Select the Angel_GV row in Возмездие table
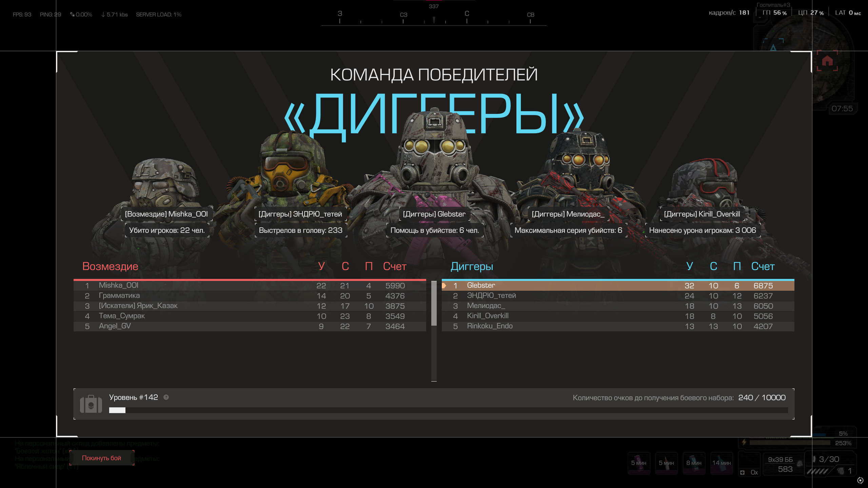The width and height of the screenshot is (868, 488). pyautogui.click(x=250, y=326)
